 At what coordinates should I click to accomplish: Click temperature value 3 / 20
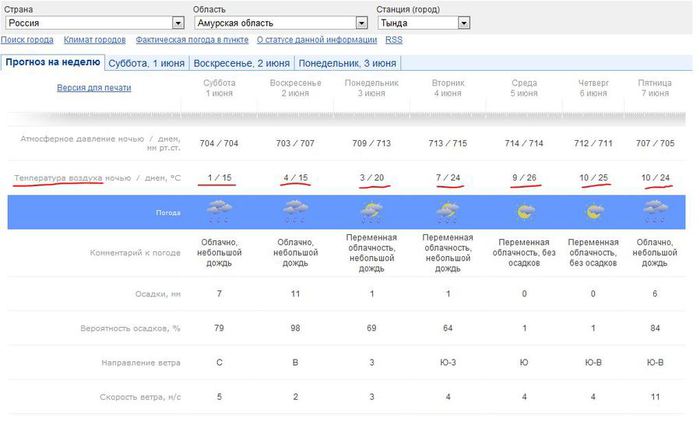click(x=372, y=178)
